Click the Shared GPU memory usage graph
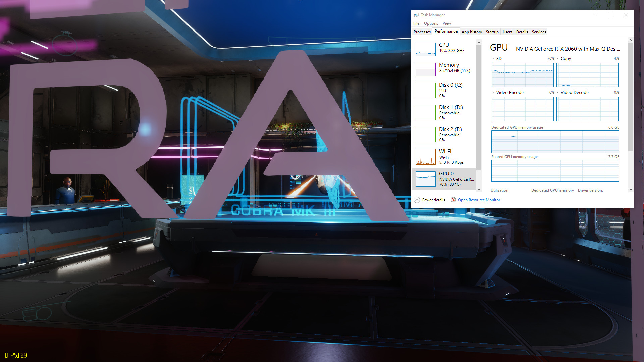 (x=555, y=171)
